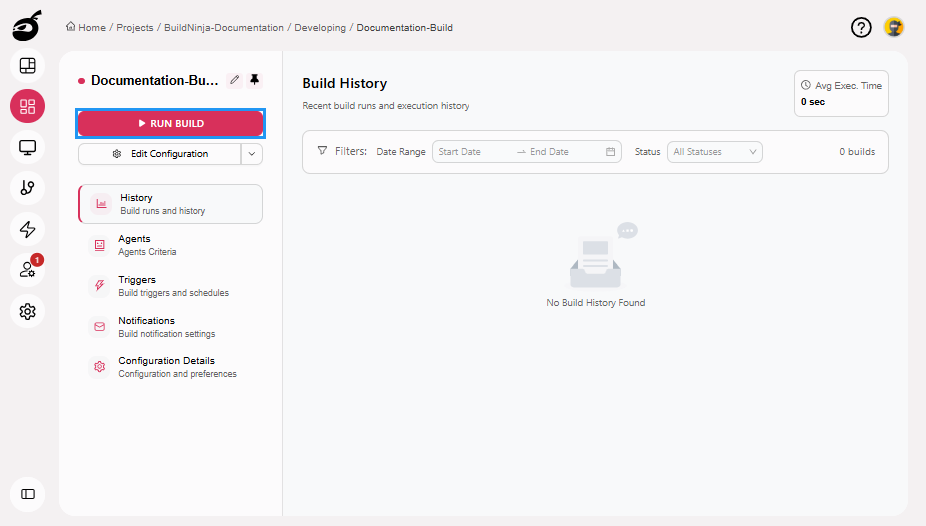Screen dimensions: 926x526
Task: Open the All Statuses dropdown
Action: pyautogui.click(x=714, y=152)
